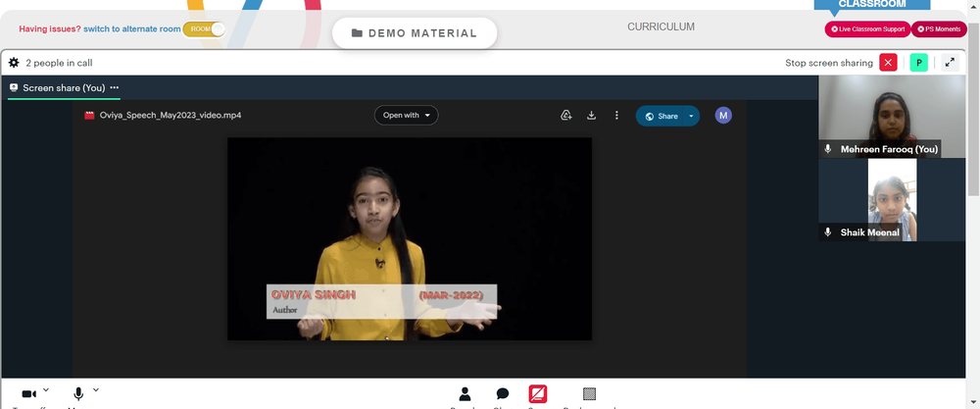This screenshot has width=980, height=409.
Task: Click 'Stop screen sharing' label
Action: tap(829, 63)
